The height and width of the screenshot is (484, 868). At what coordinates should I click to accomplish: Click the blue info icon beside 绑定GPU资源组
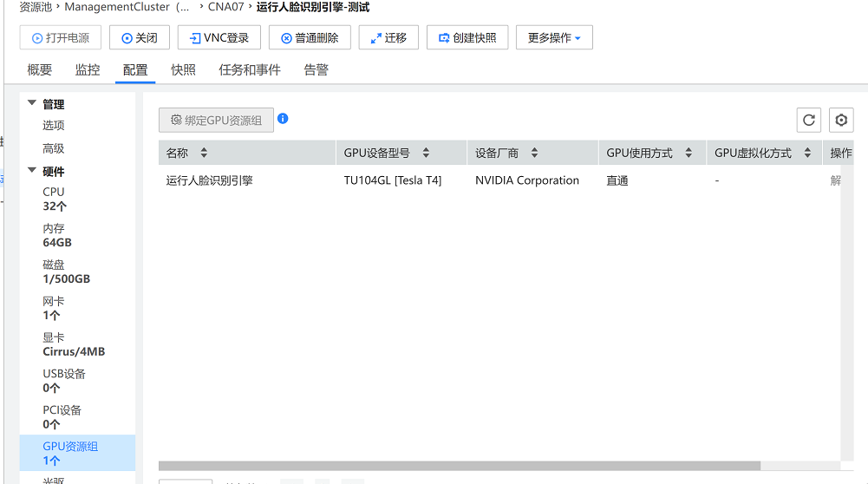pos(283,119)
